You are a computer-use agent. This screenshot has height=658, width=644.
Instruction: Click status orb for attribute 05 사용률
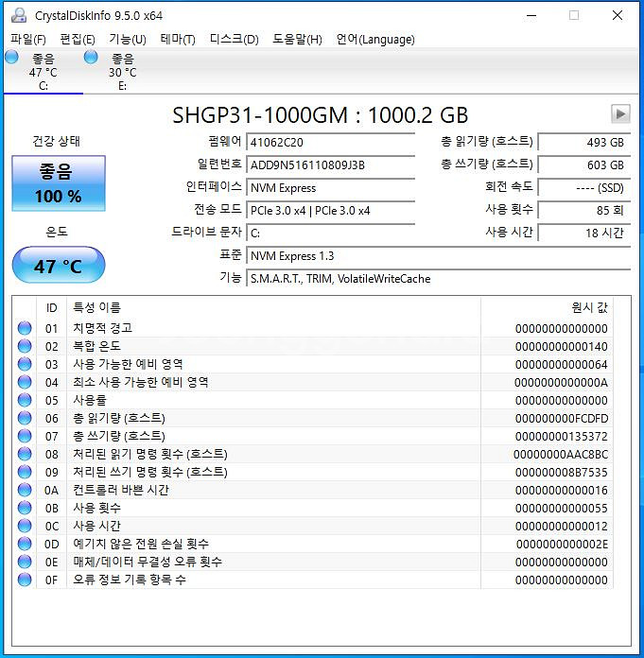coord(25,400)
